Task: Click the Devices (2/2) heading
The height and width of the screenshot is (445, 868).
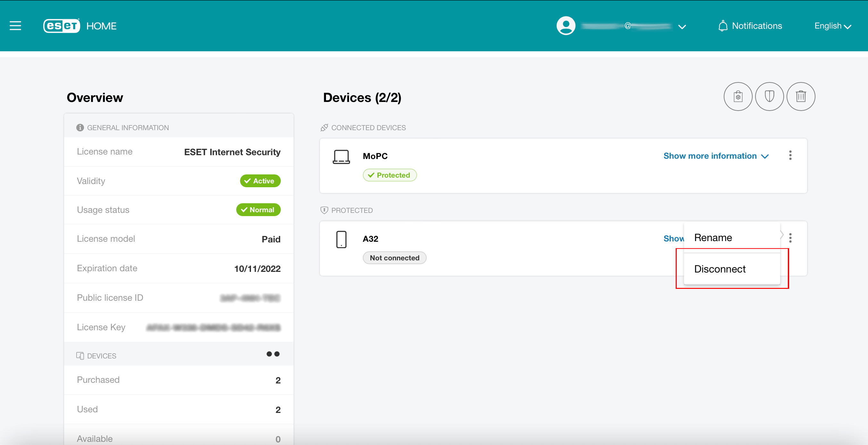Action: (362, 97)
